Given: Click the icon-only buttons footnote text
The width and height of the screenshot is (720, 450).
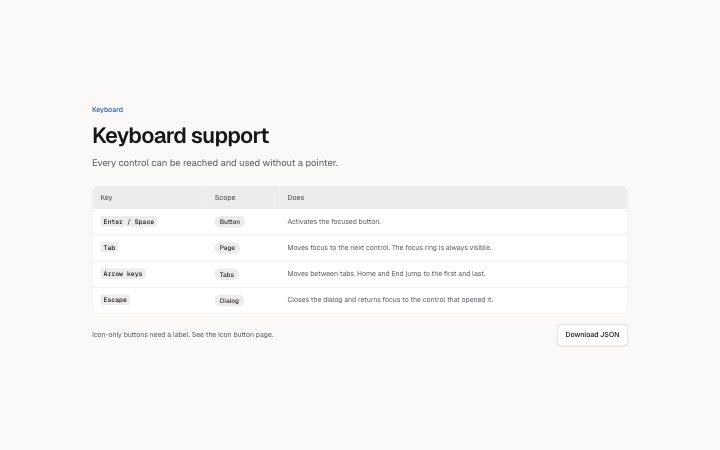Looking at the screenshot, I should (183, 335).
